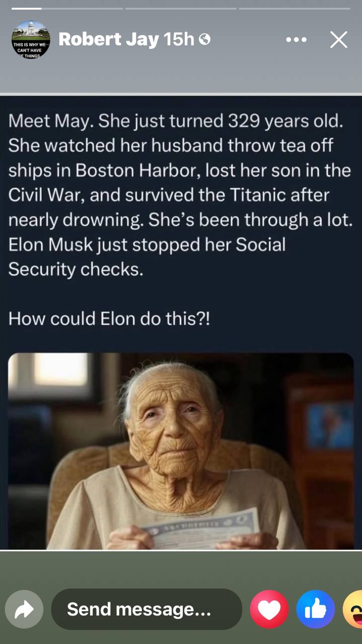The width and height of the screenshot is (362, 644).
Task: Select the first story progress segment
Action: (67, 9)
